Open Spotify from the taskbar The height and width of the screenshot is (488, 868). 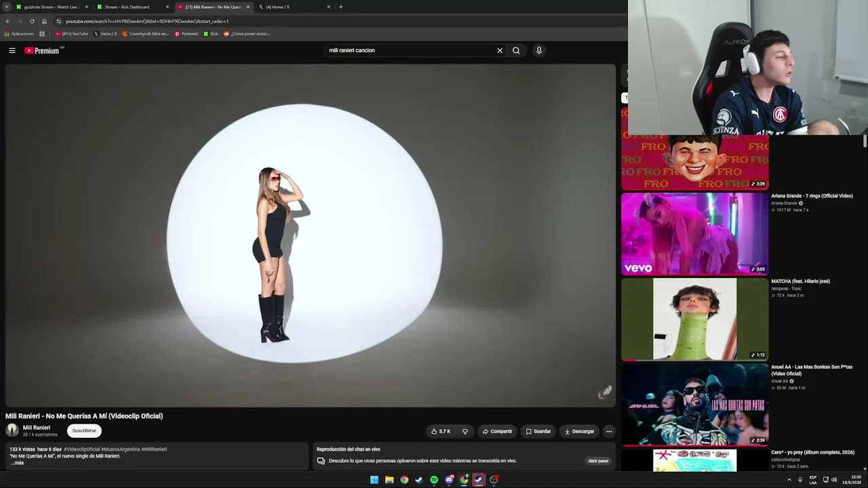(x=434, y=480)
